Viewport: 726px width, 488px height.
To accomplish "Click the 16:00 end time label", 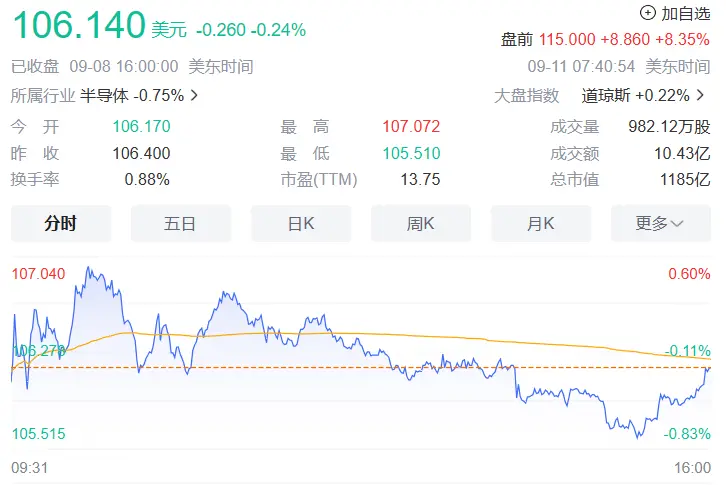I will pyautogui.click(x=692, y=468).
